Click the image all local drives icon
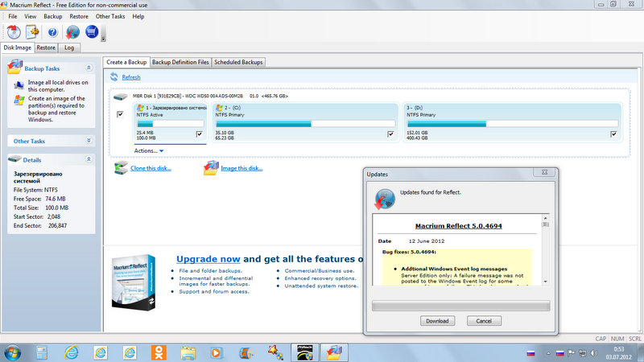 point(19,85)
